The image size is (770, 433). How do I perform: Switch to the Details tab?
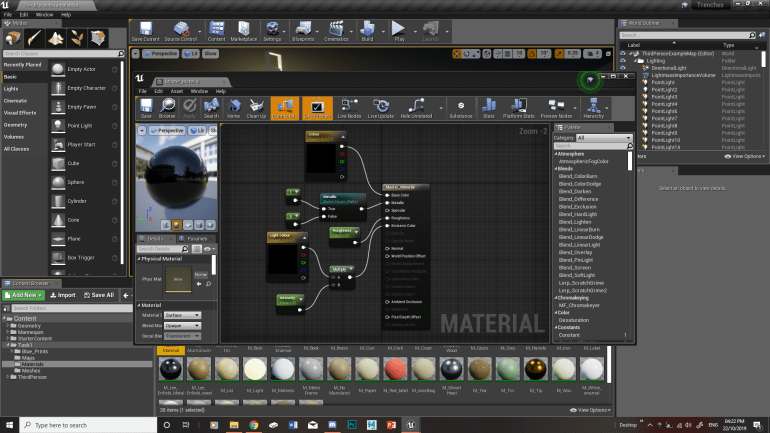[x=155, y=239]
